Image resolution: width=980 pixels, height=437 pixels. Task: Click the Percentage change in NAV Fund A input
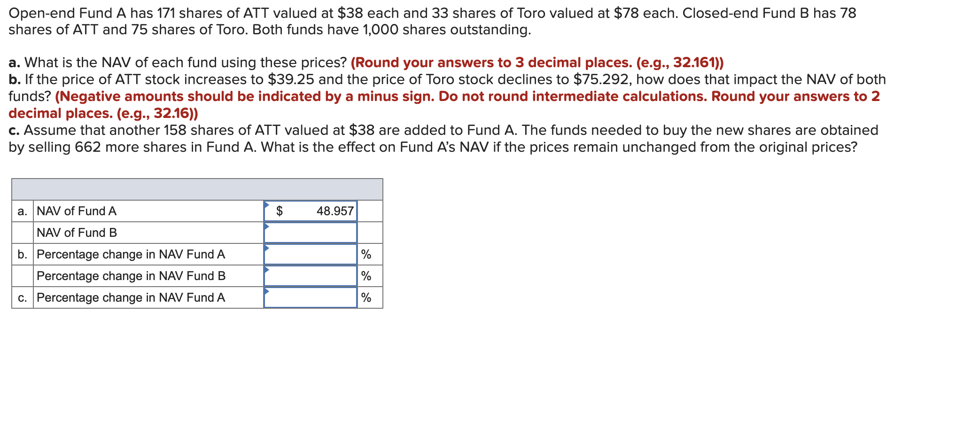(310, 254)
